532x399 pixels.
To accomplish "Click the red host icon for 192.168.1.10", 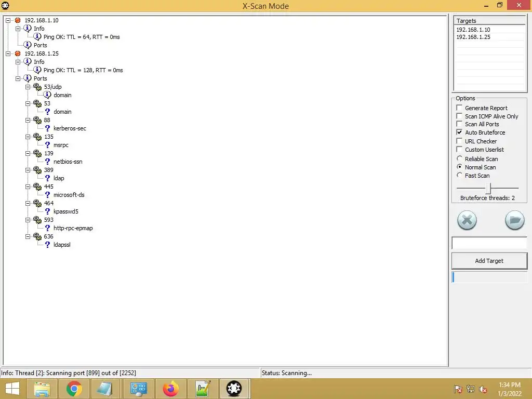I will point(18,20).
